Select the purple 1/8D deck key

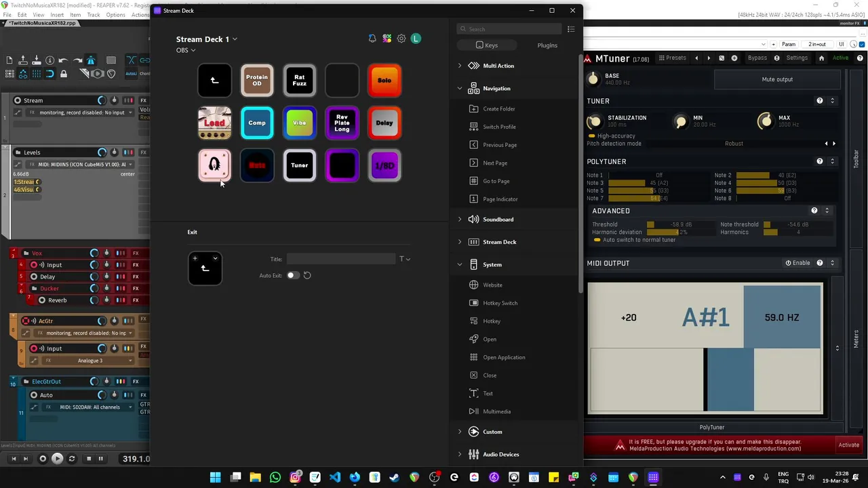click(x=384, y=165)
